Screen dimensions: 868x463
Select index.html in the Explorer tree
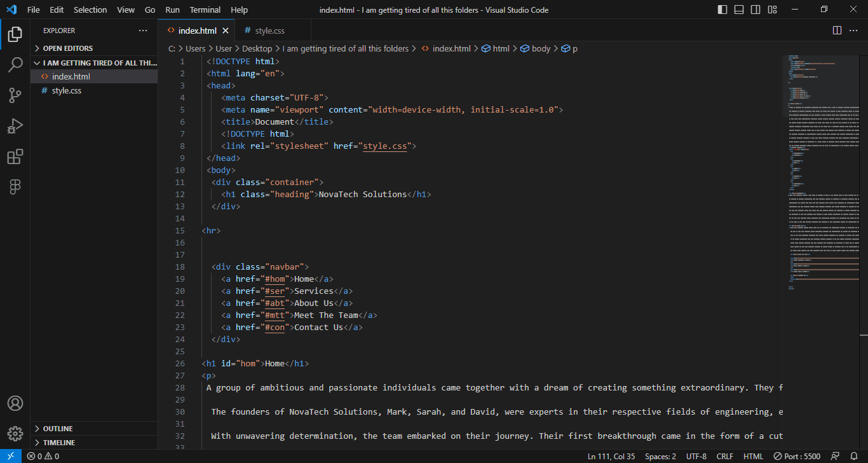click(94, 76)
